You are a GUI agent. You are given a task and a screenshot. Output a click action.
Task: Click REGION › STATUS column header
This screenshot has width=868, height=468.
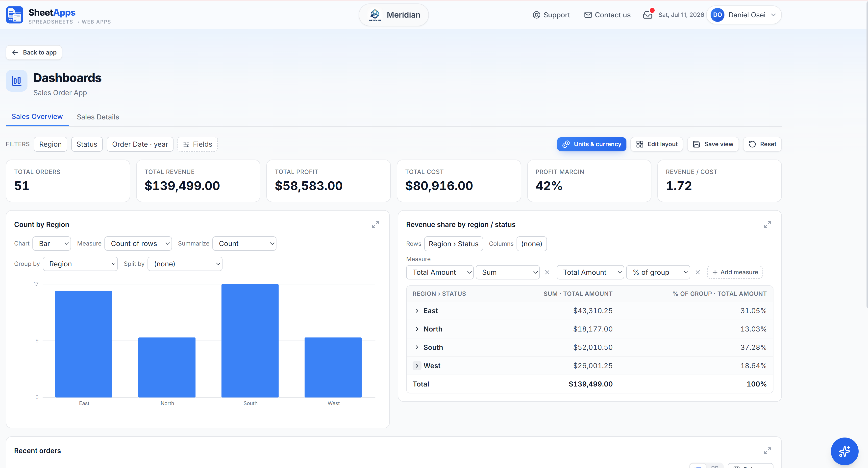tap(439, 294)
